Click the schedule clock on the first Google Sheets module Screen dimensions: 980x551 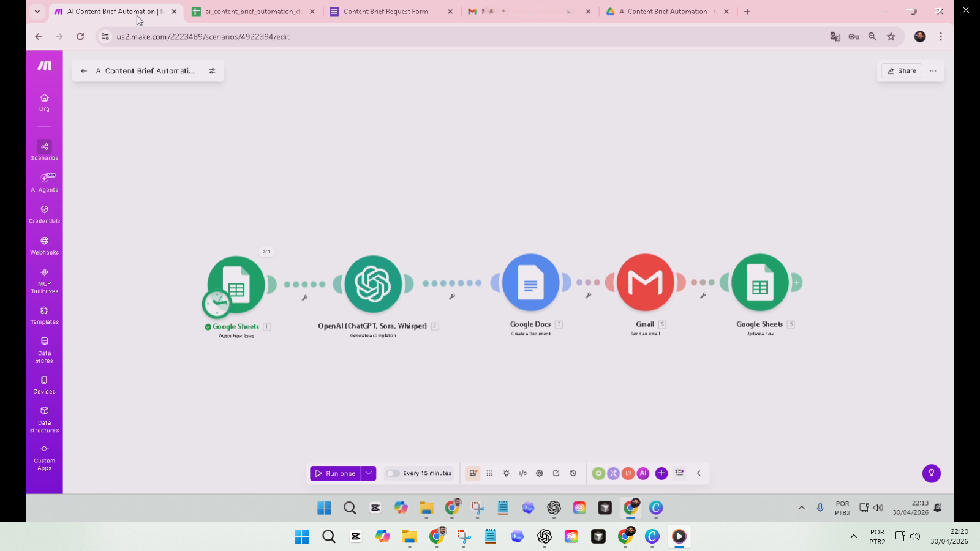[x=216, y=304]
